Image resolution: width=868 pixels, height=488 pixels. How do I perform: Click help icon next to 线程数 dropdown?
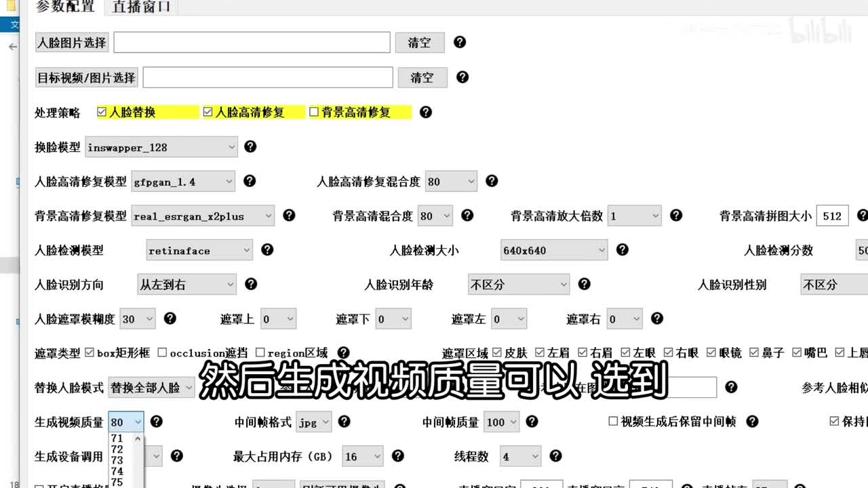(x=555, y=456)
